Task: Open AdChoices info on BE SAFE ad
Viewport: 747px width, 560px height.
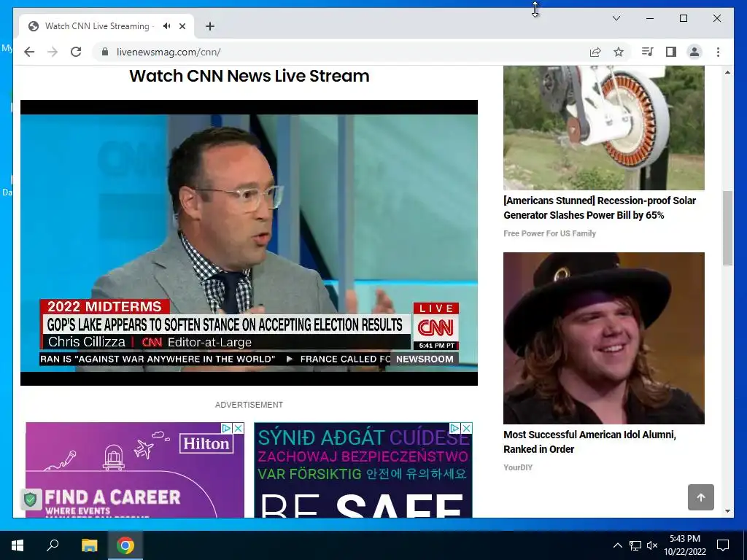Action: [x=455, y=428]
